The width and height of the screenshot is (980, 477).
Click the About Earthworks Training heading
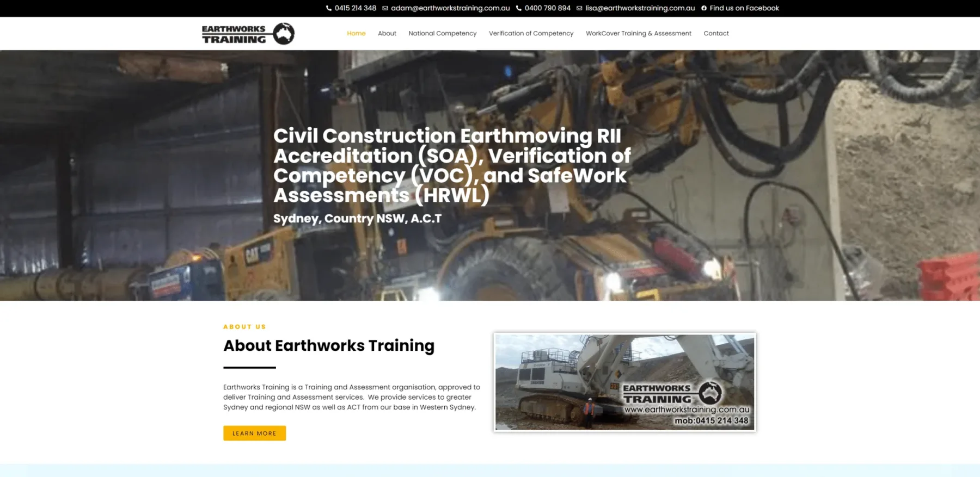pyautogui.click(x=329, y=345)
